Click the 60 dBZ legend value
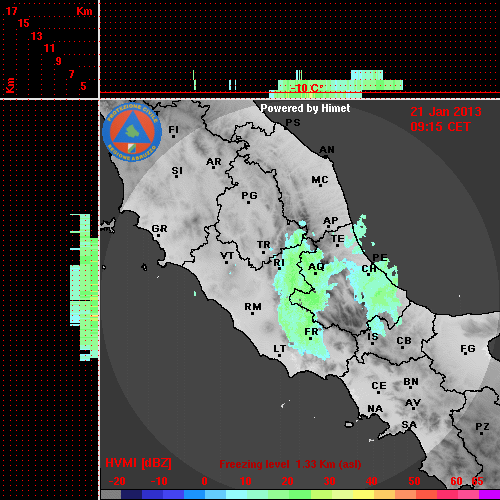Viewport: 500px width, 500px height. coord(456,481)
